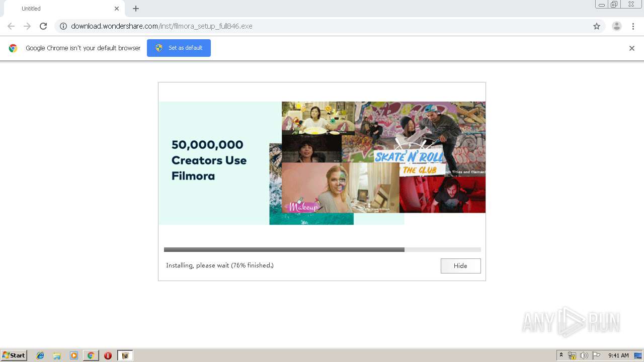The image size is (644, 362).
Task: Minimize the Chrome window
Action: pyautogui.click(x=602, y=5)
